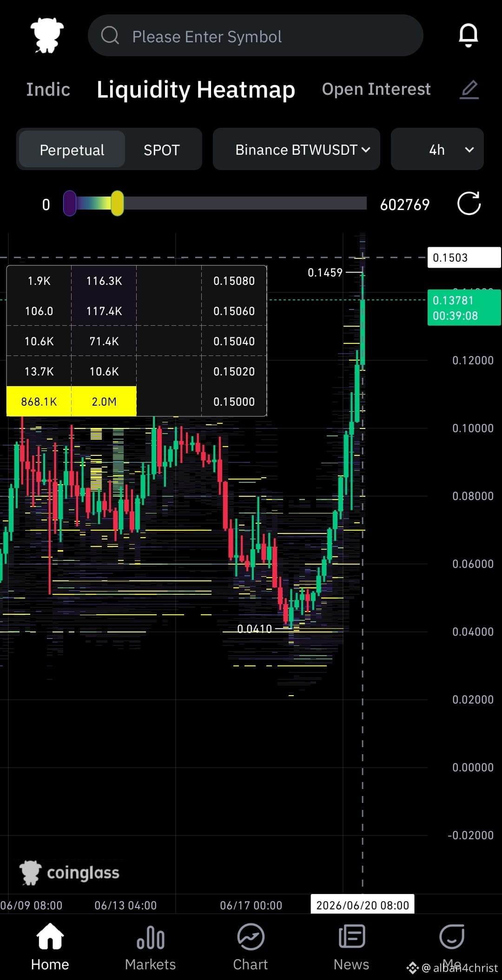Click the 2.0M highlighted cell
The width and height of the screenshot is (502, 980).
[x=104, y=401]
